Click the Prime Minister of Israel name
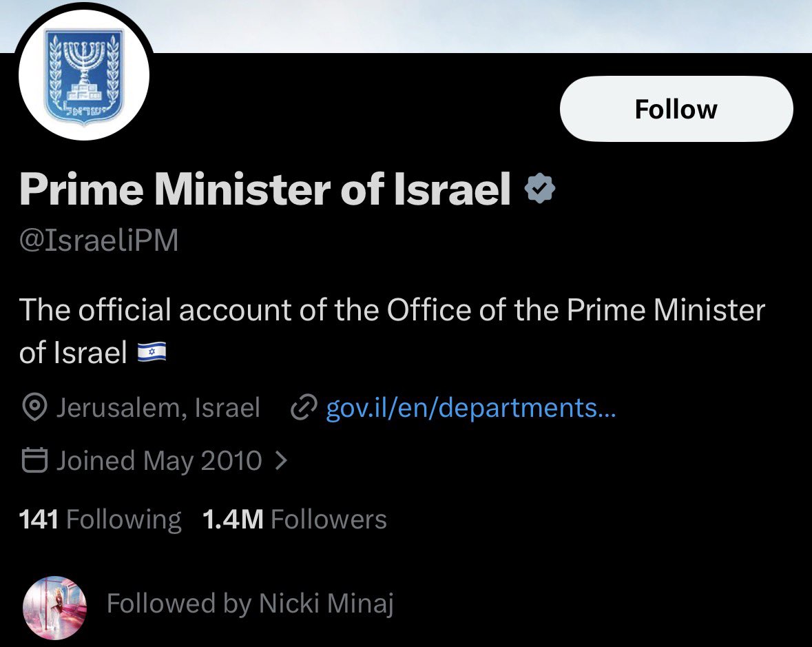The height and width of the screenshot is (647, 812). [x=265, y=189]
